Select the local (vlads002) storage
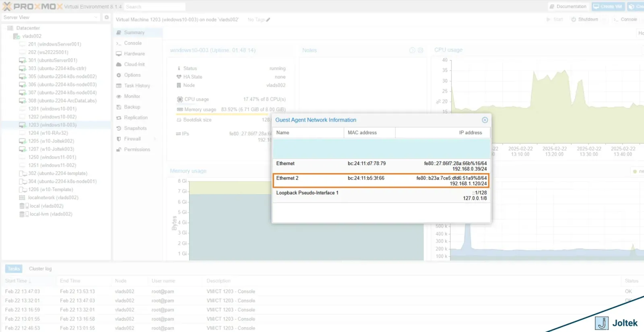This screenshot has width=644, height=332. point(46,206)
